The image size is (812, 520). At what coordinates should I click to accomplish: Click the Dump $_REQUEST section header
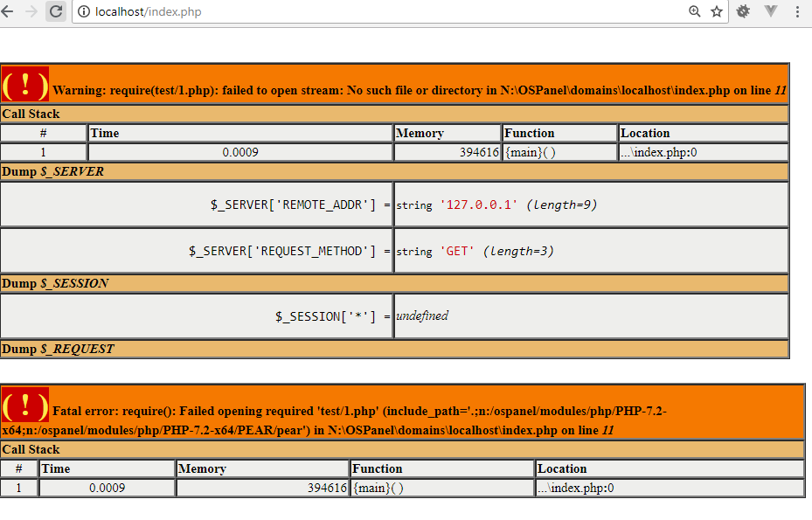(x=58, y=349)
